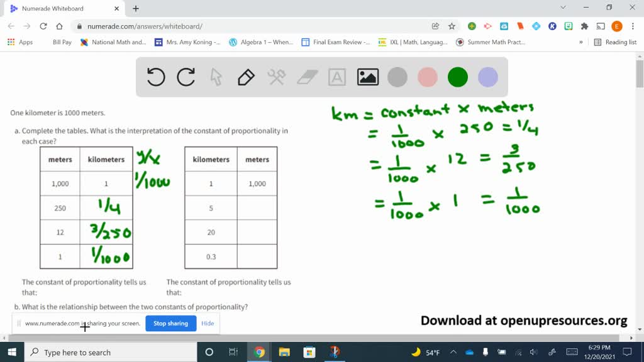The height and width of the screenshot is (362, 644).
Task: Select the pointer cursor tool
Action: tap(216, 77)
